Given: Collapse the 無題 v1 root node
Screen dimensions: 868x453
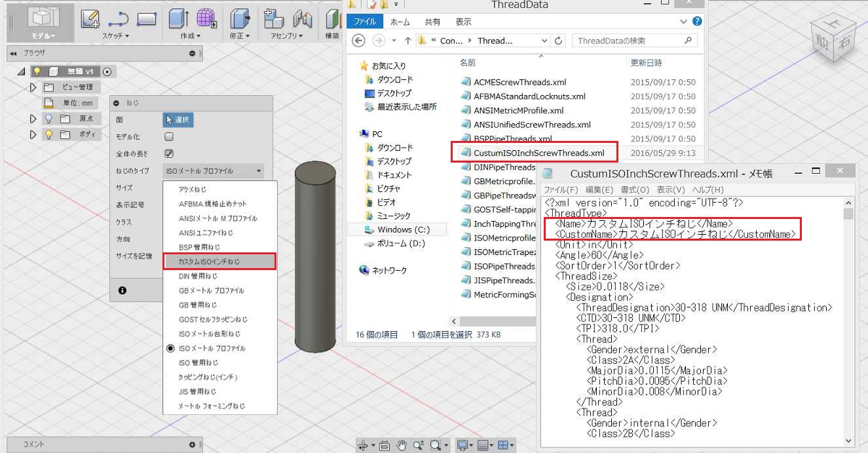Looking at the screenshot, I should click(22, 71).
